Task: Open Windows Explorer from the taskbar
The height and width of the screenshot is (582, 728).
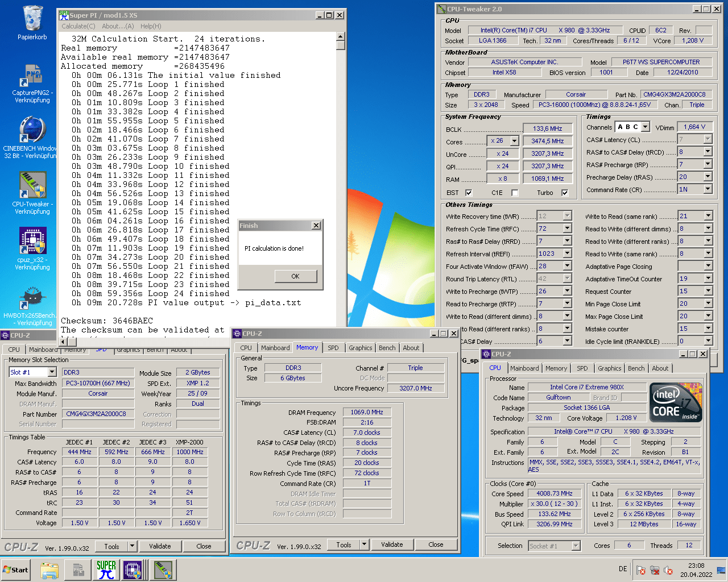Action: 49,570
